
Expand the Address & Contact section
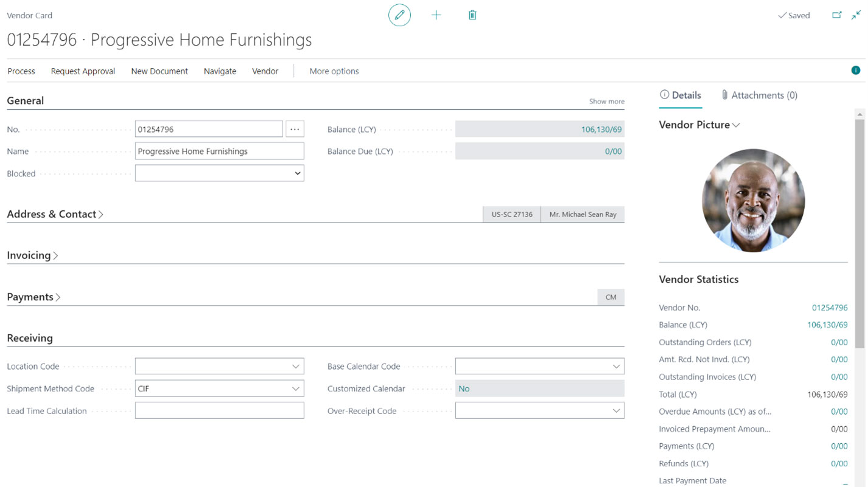[x=55, y=214]
